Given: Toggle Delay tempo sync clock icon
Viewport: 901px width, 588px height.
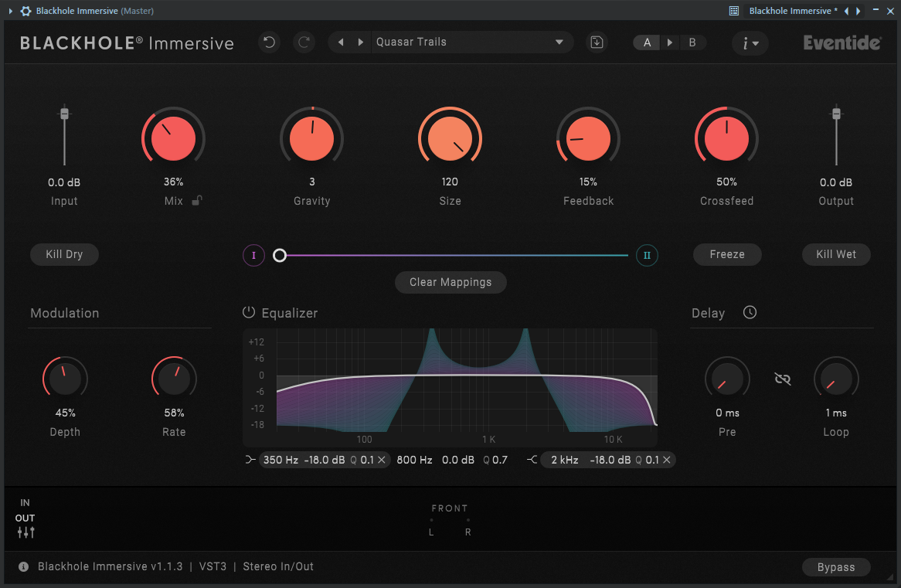Looking at the screenshot, I should [750, 312].
